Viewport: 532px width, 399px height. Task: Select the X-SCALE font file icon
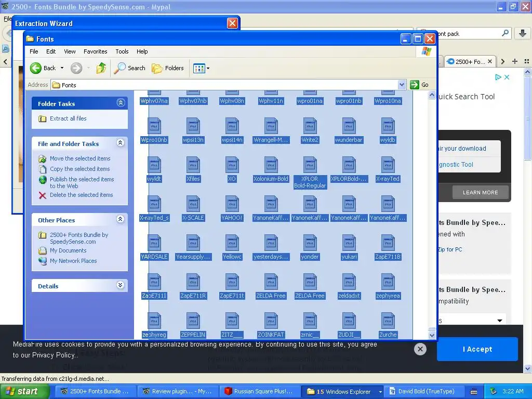click(x=193, y=204)
